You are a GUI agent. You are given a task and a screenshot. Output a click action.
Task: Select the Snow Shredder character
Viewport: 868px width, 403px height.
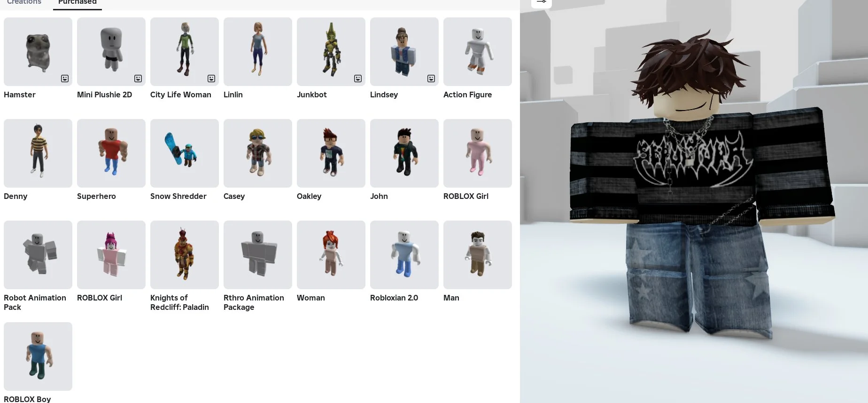pyautogui.click(x=184, y=153)
